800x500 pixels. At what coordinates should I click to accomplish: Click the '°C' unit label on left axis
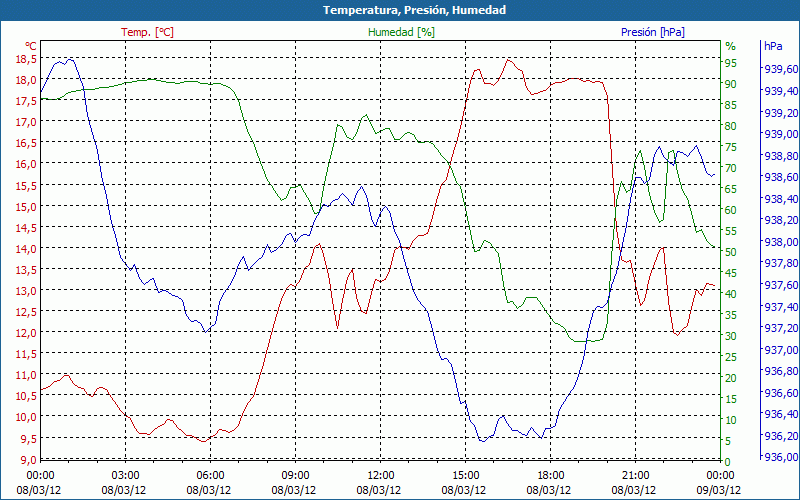(31, 46)
